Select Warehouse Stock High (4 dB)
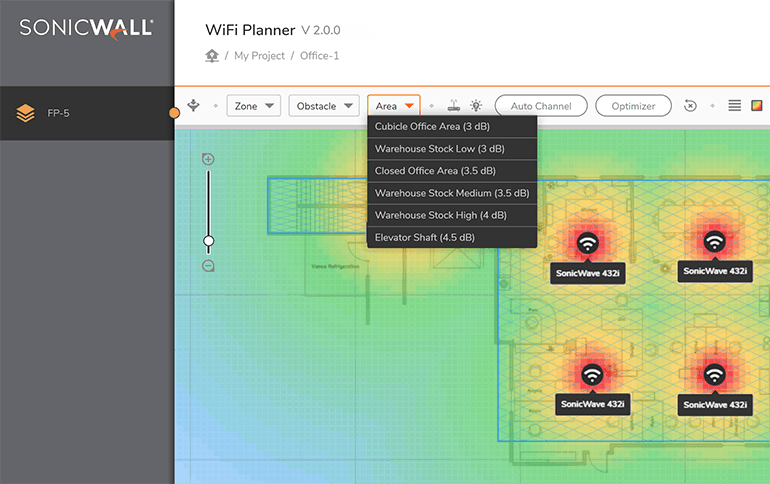This screenshot has width=770, height=484. [x=452, y=215]
